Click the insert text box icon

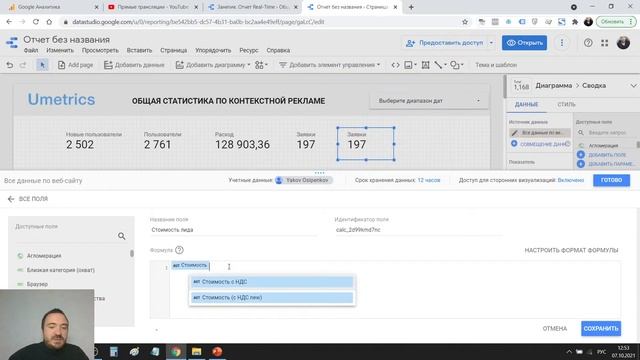coord(425,65)
